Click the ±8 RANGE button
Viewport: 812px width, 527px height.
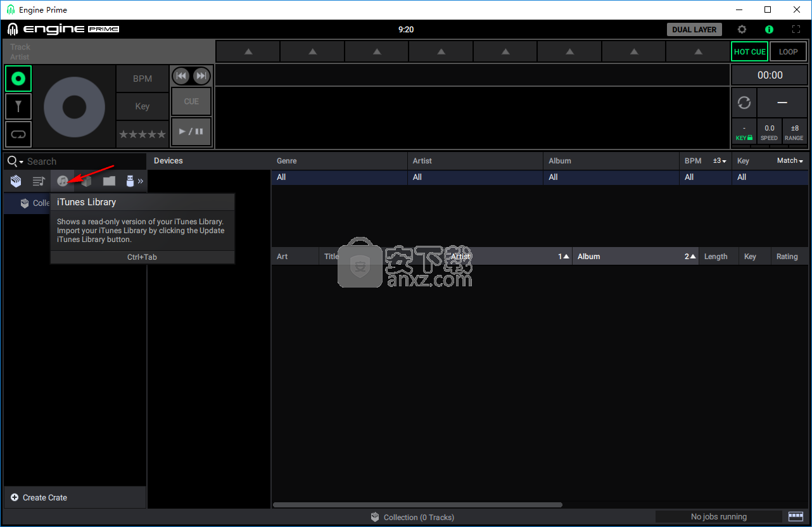point(794,132)
